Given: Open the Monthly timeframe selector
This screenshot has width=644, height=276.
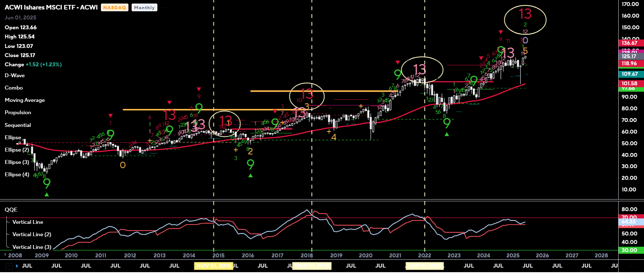Looking at the screenshot, I should coord(144,7).
